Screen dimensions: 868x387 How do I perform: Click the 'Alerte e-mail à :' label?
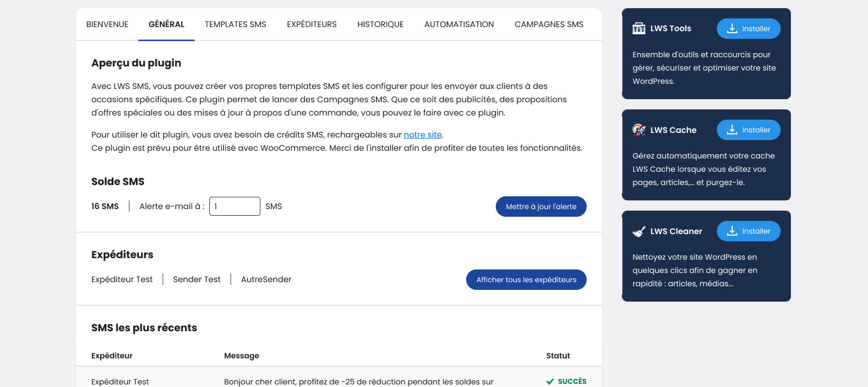point(172,207)
